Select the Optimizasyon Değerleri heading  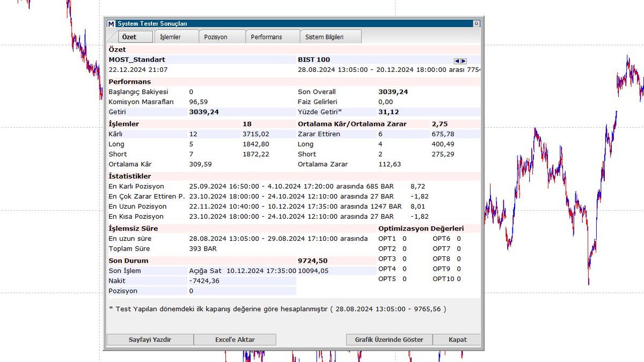point(421,229)
